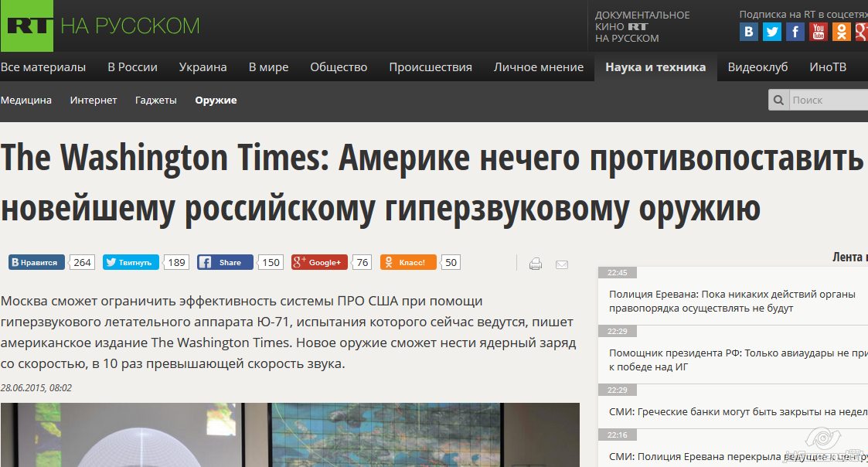Click the Odnoklassniki count 50
Image resolution: width=868 pixels, height=467 pixels.
(451, 262)
